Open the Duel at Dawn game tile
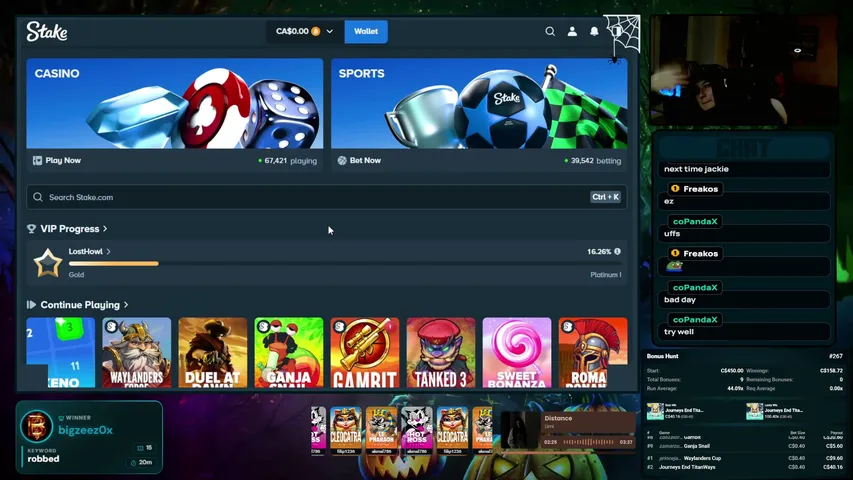This screenshot has width=853, height=480. tap(213, 353)
